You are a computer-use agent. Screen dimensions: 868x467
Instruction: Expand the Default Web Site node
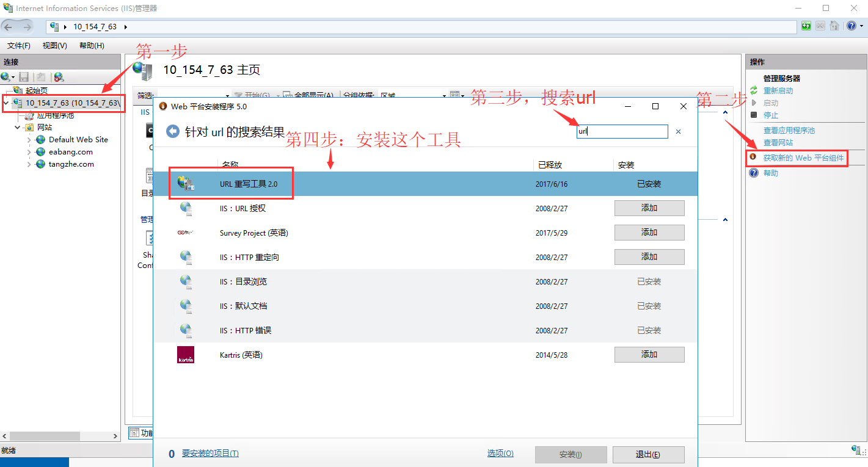pos(29,140)
